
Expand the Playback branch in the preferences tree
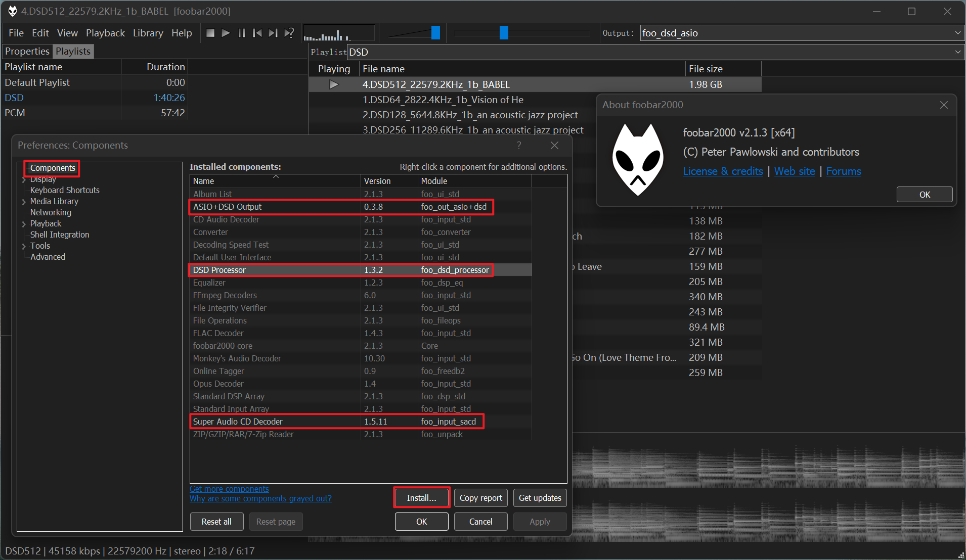(x=24, y=223)
